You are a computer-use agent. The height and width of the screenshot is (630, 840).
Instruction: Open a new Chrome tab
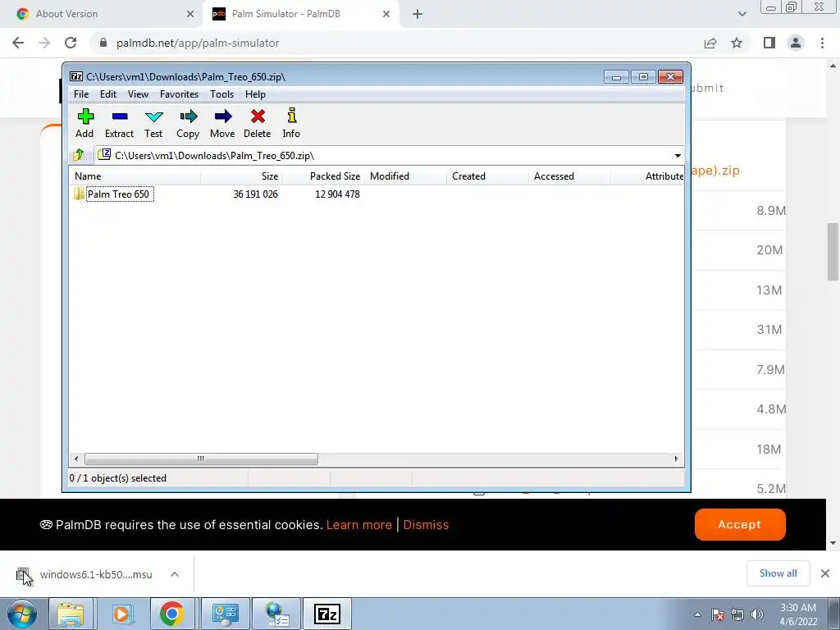pos(418,14)
